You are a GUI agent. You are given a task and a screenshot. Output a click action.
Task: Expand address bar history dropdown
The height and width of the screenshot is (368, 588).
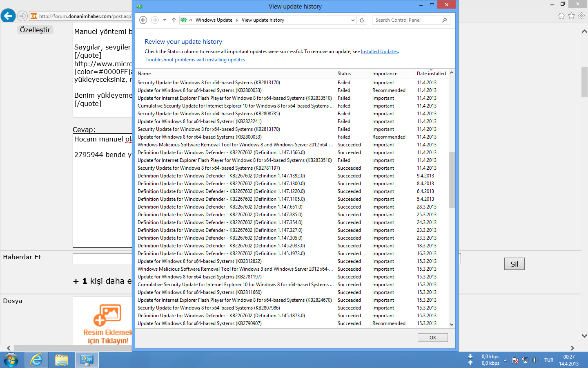tap(353, 20)
